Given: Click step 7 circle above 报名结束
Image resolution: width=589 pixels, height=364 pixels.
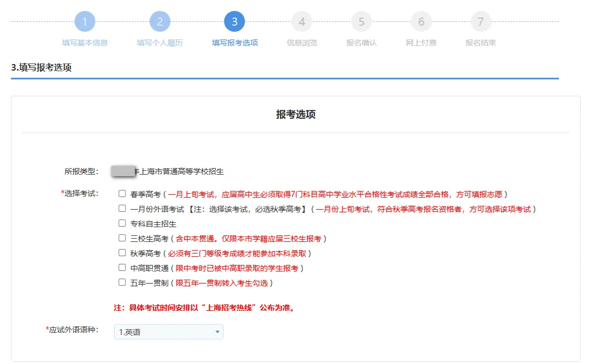Looking at the screenshot, I should [x=481, y=22].
